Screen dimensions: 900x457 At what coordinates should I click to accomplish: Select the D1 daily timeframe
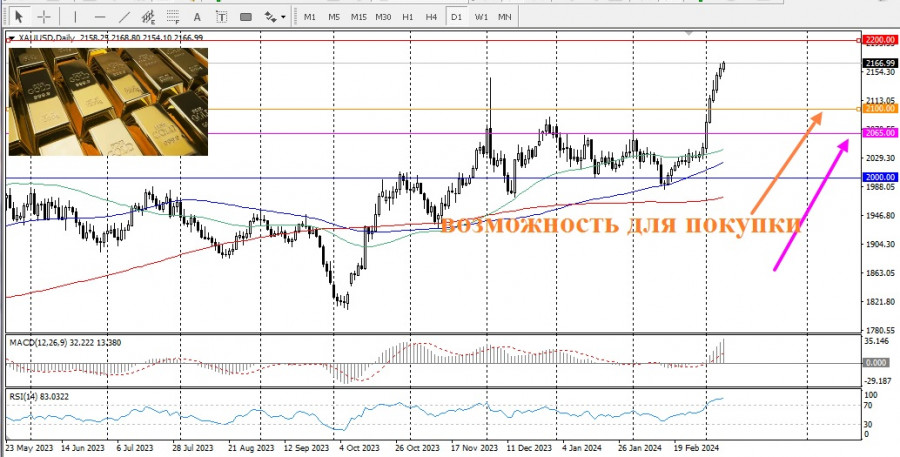[x=456, y=17]
